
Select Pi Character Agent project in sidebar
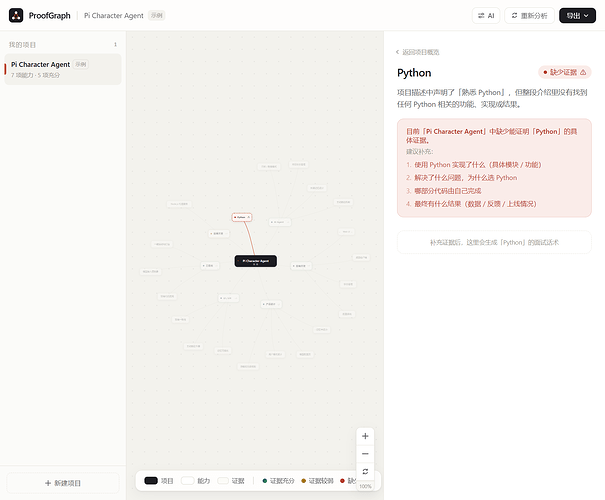click(63, 69)
